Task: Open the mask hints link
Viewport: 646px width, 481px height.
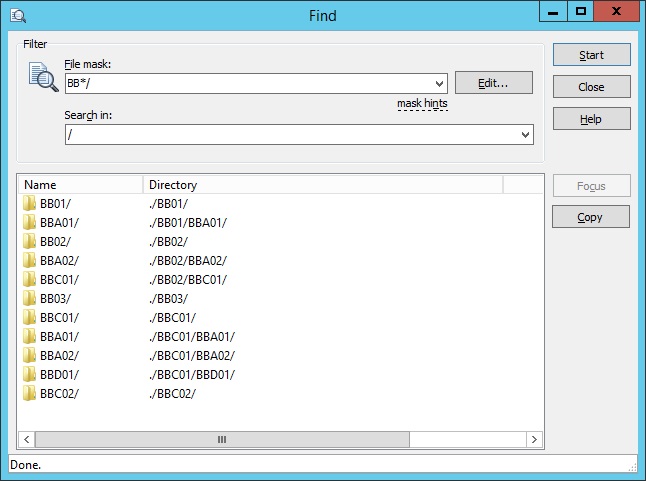Action: pos(422,103)
